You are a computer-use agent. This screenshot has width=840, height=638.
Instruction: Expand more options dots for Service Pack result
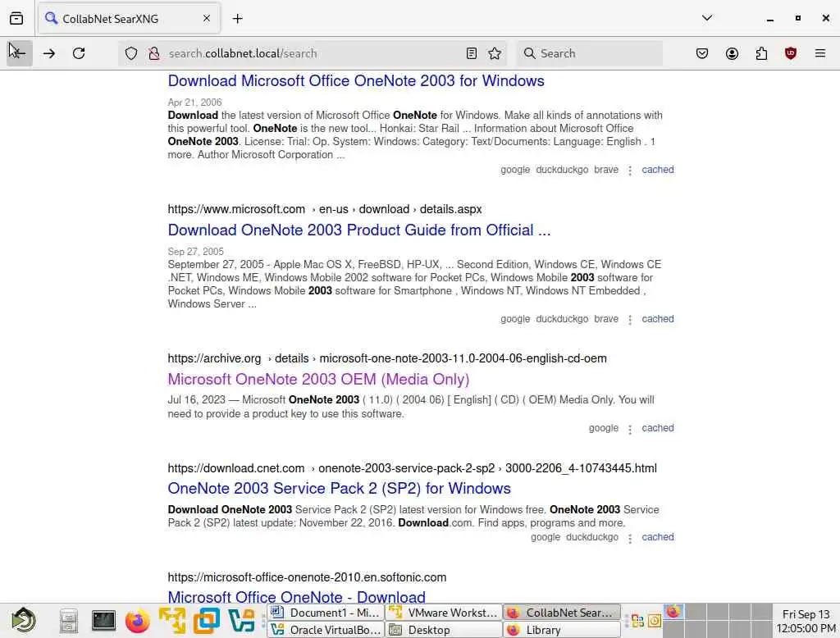630,538
